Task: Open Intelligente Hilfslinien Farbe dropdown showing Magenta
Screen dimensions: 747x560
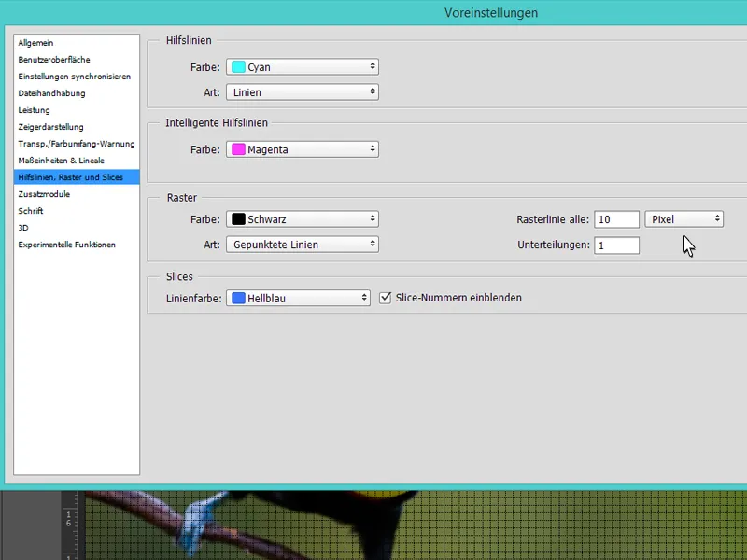Action: tap(303, 149)
